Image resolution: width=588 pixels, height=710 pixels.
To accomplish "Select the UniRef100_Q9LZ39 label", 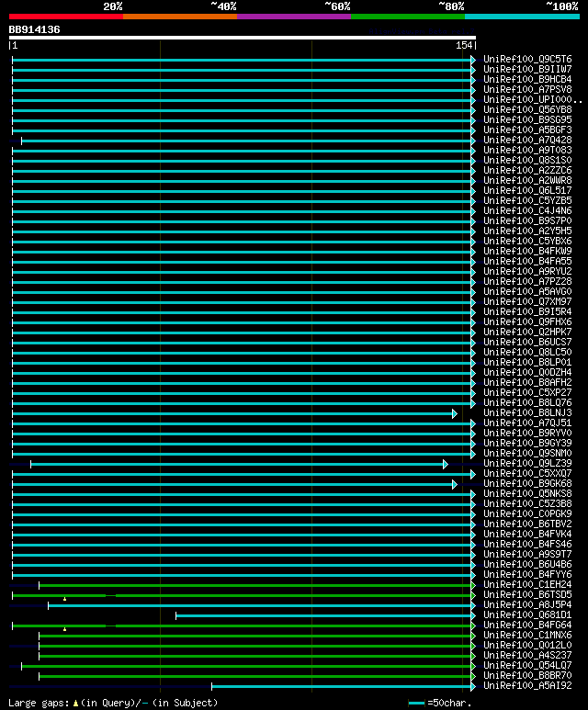I will click(x=527, y=463).
